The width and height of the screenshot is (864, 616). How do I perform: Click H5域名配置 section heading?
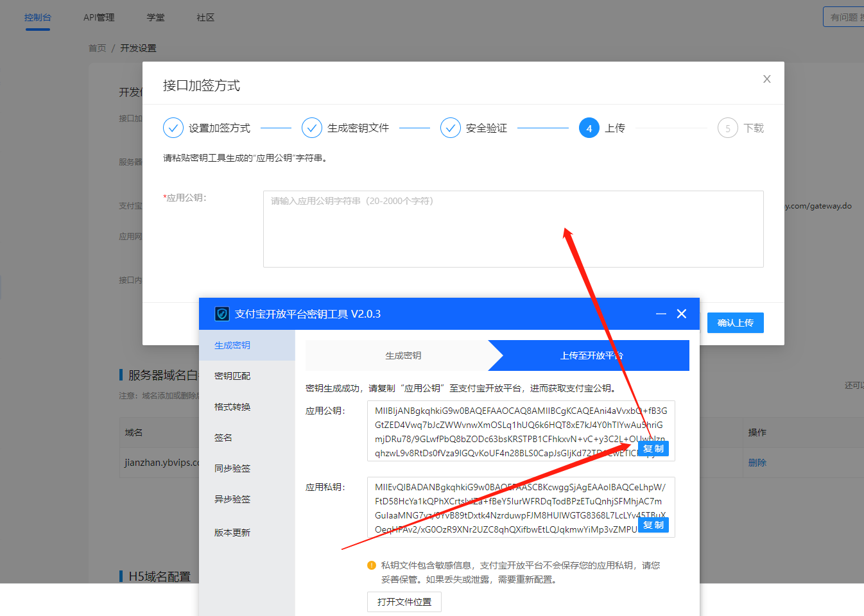coord(159,577)
